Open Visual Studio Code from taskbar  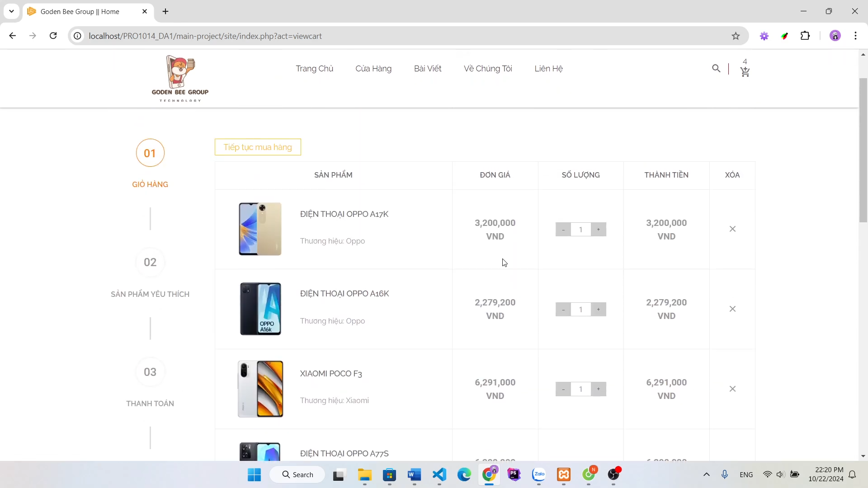point(439,475)
